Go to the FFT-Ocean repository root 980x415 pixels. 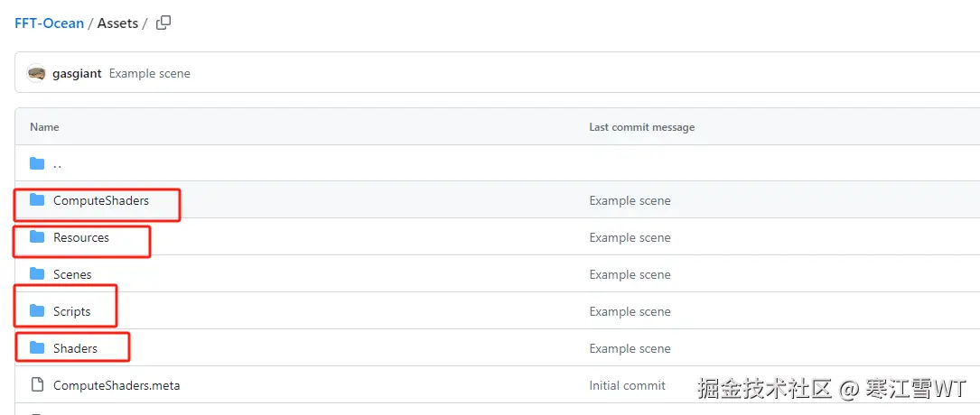click(49, 23)
